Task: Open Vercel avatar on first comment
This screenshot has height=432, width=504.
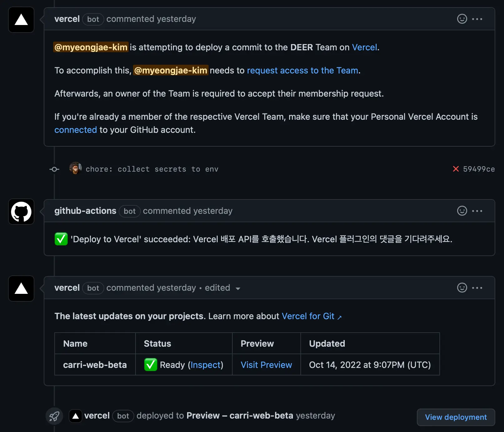Action: click(x=21, y=20)
